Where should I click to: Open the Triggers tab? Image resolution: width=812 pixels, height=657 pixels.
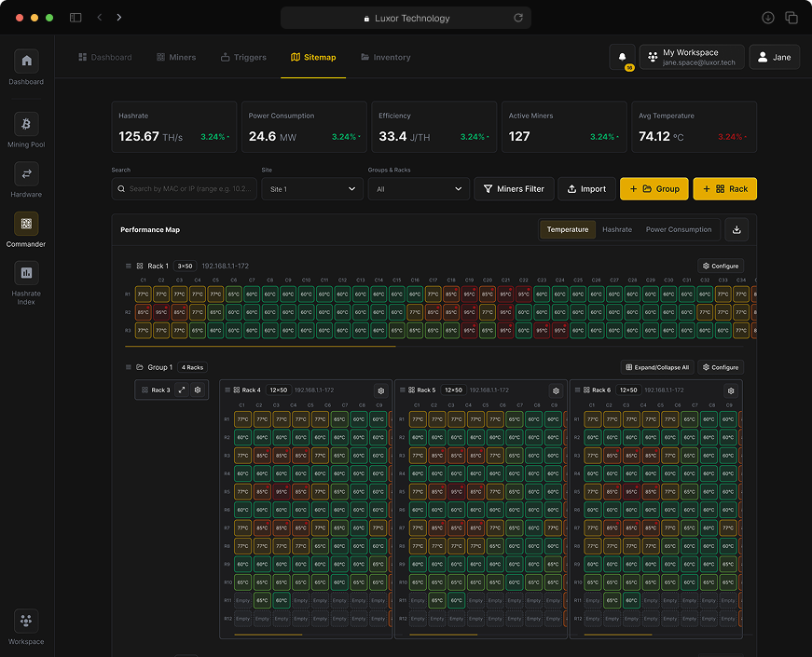point(243,57)
